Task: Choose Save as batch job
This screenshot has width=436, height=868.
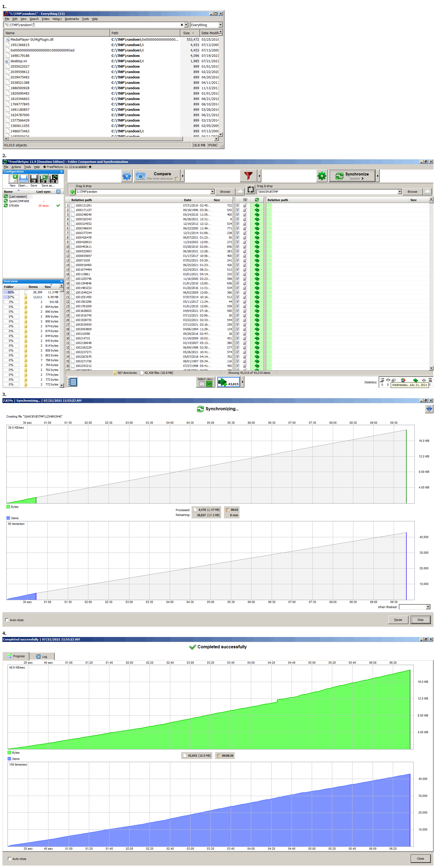Action: pyautogui.click(x=53, y=178)
